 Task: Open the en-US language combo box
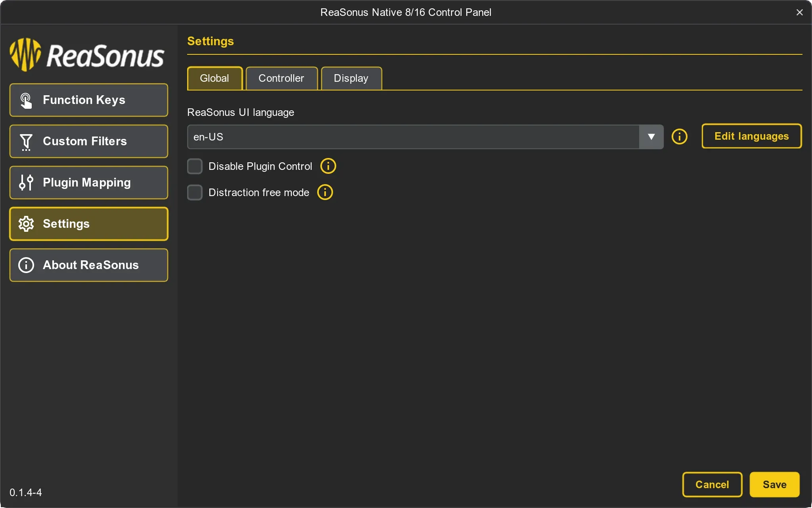click(412, 137)
